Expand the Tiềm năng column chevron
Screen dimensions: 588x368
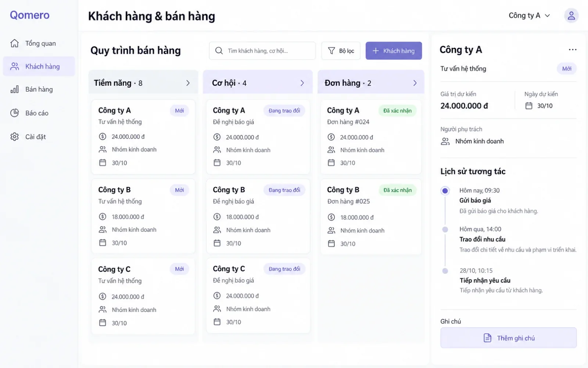click(188, 83)
